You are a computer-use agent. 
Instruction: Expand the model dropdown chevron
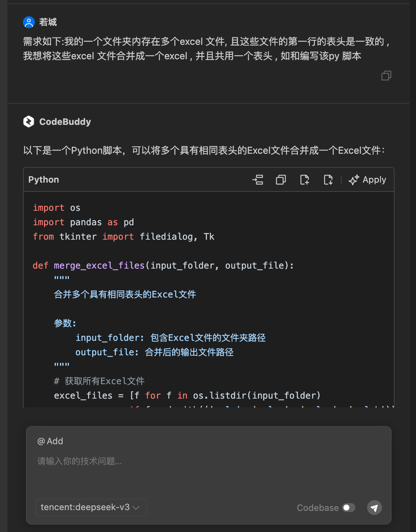click(x=136, y=508)
